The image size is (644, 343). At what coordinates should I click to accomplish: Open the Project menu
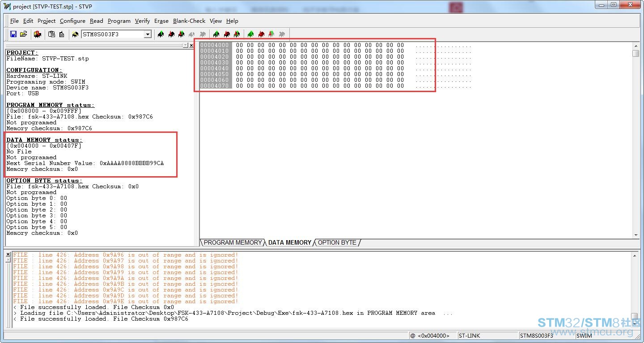click(x=47, y=21)
